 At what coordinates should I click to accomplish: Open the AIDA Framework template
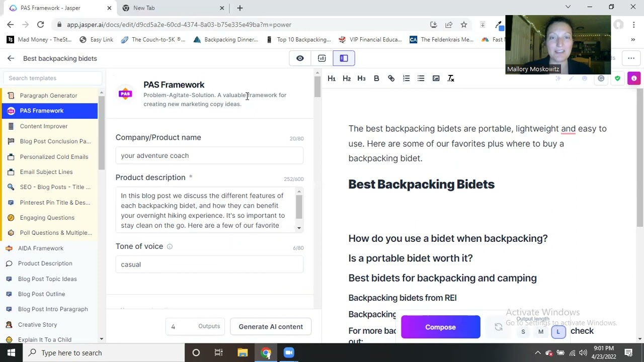pos(49,248)
